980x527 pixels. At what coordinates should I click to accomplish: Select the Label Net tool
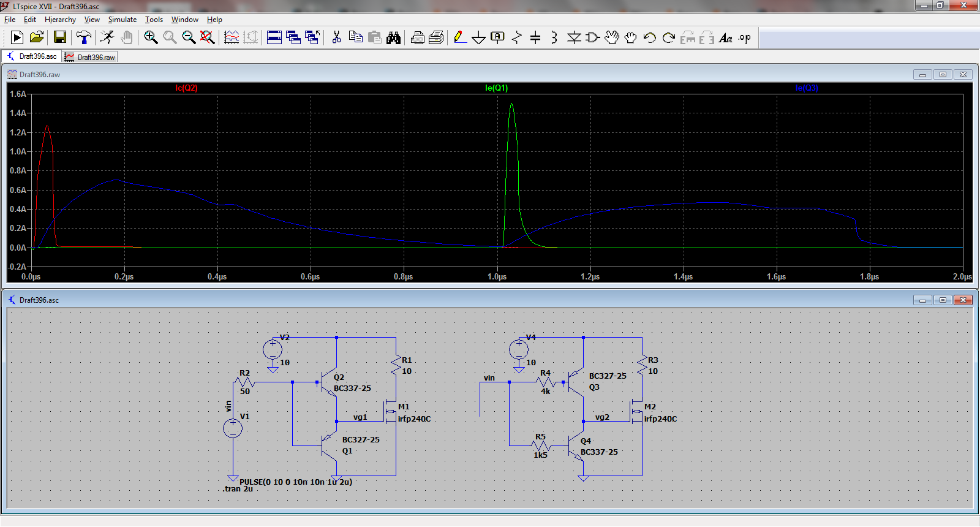(x=498, y=38)
